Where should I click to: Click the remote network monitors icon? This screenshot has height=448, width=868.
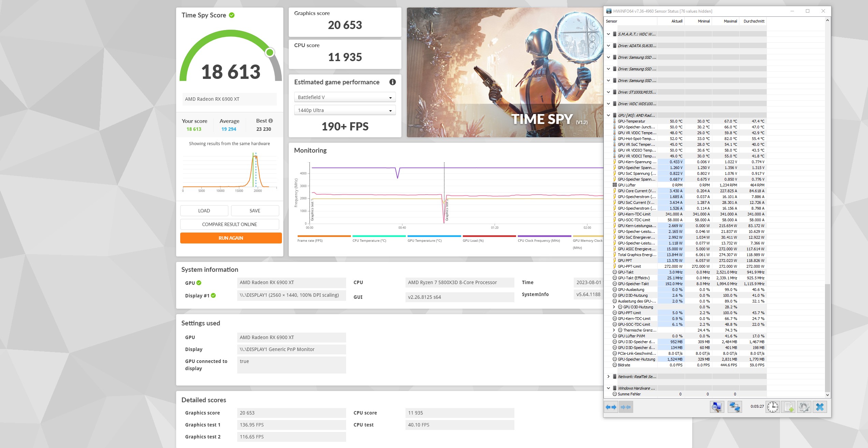click(735, 407)
